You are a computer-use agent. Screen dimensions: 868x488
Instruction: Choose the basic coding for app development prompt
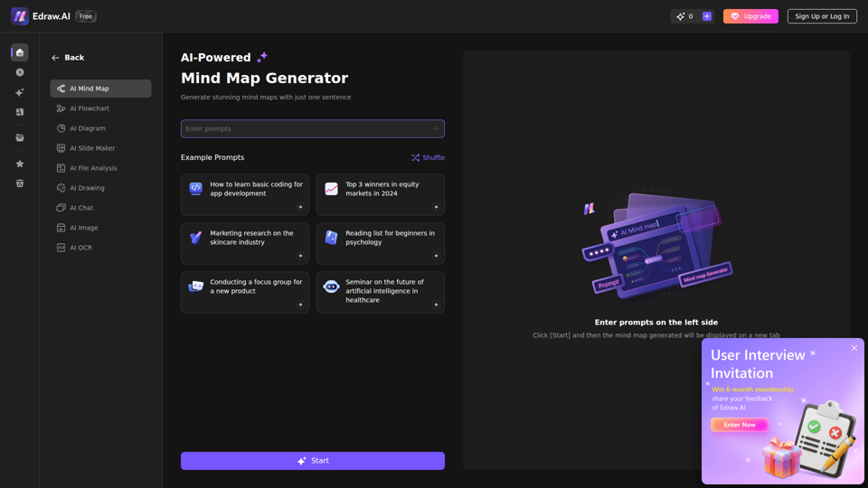tap(245, 195)
